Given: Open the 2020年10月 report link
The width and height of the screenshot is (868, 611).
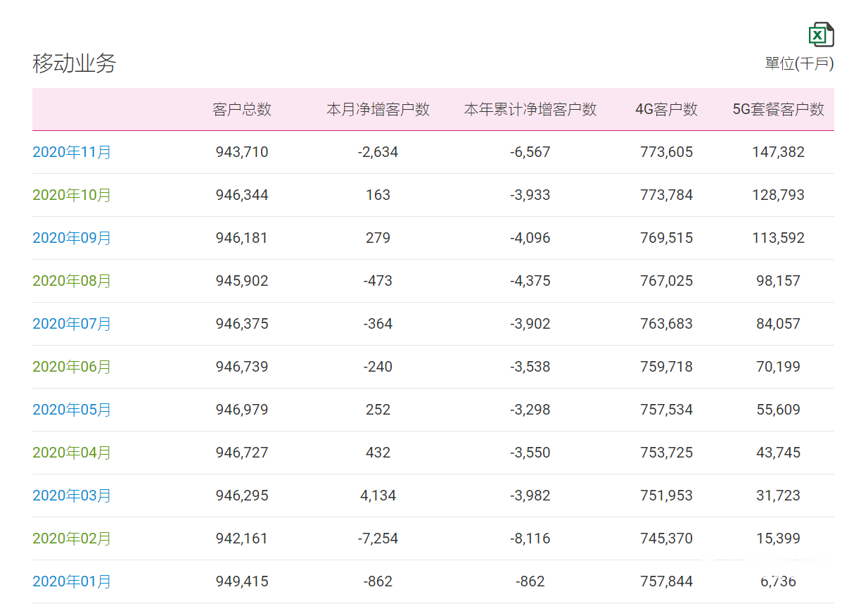Looking at the screenshot, I should point(72,195).
